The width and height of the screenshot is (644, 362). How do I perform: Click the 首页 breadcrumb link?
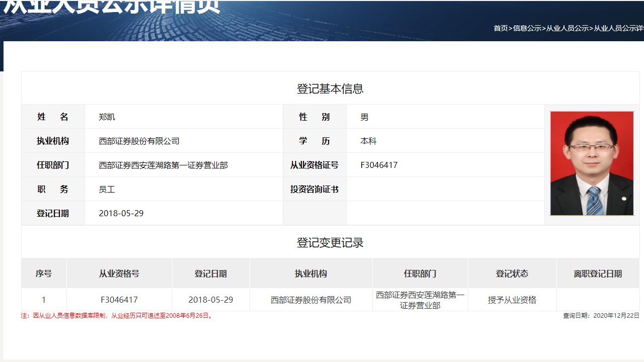(x=501, y=28)
